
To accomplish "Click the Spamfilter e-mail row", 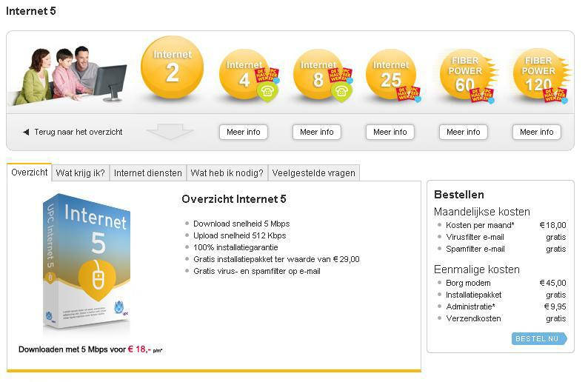I will point(502,249).
